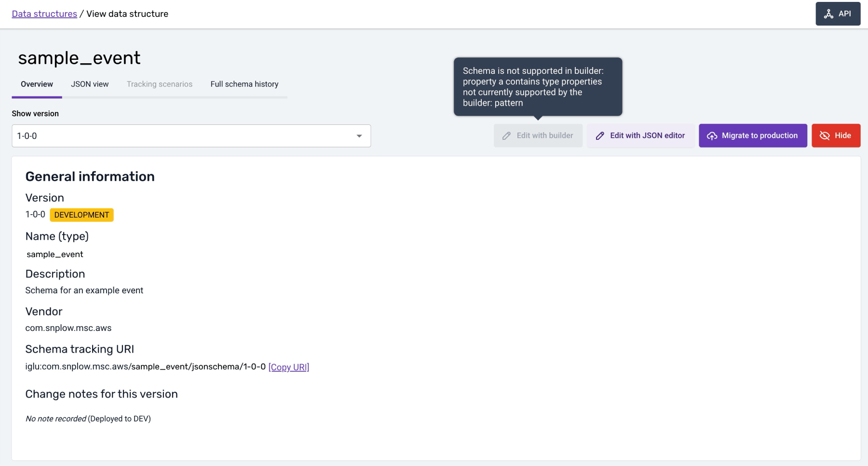The width and height of the screenshot is (868, 466).
Task: Click the General information heading
Action: pos(90,177)
